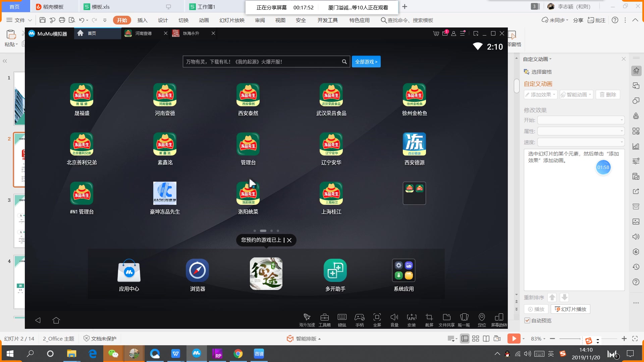Click the 海外加速 toolbar icon
Viewport: 644px width, 362px height.
[x=307, y=320]
